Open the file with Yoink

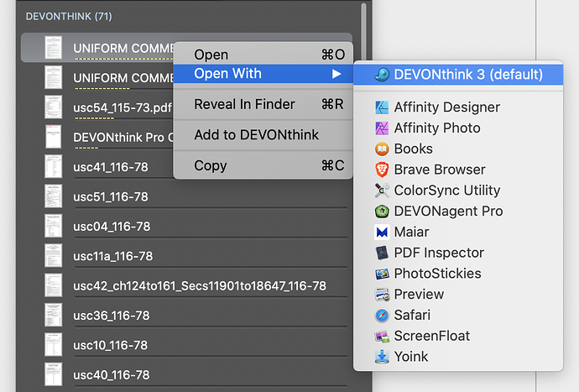(x=458, y=357)
